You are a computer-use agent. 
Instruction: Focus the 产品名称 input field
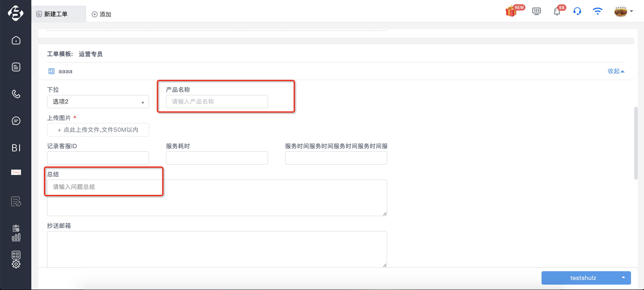tap(217, 102)
